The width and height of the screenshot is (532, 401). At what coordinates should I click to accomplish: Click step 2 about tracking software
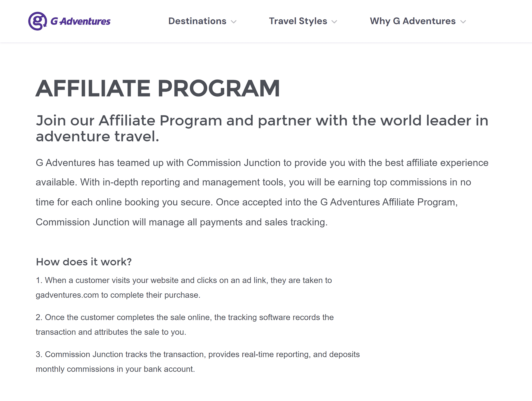184,317
